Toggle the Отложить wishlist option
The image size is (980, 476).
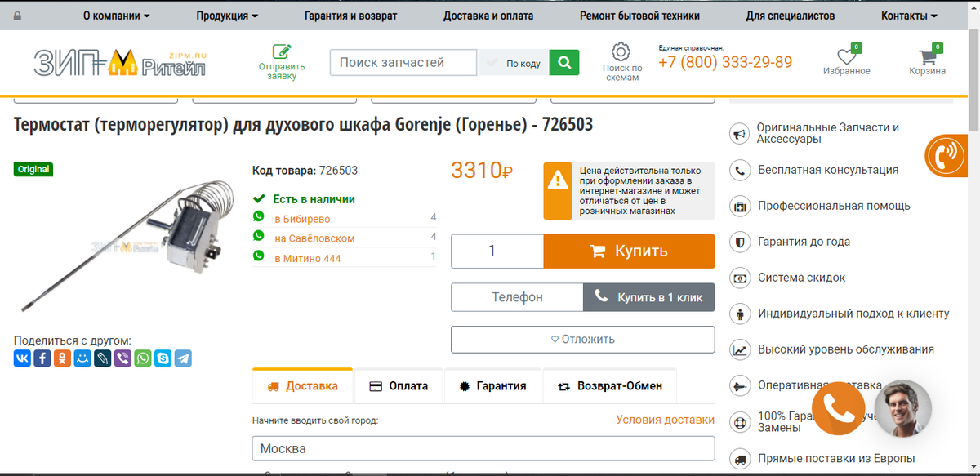click(x=582, y=339)
